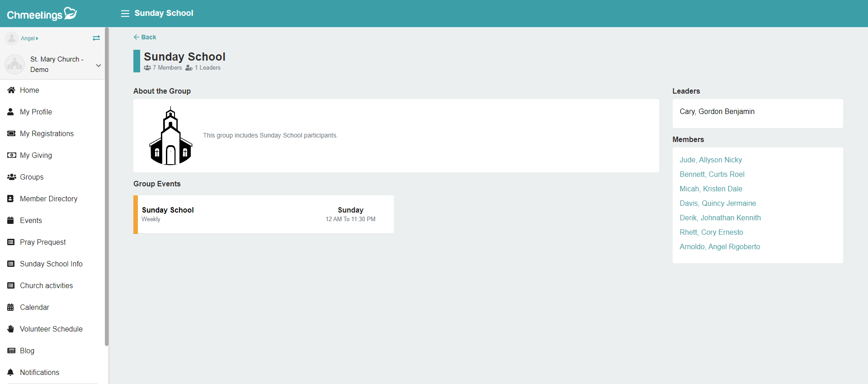Open member Davis, Quincy Jermaine
The width and height of the screenshot is (868, 384).
click(x=717, y=203)
